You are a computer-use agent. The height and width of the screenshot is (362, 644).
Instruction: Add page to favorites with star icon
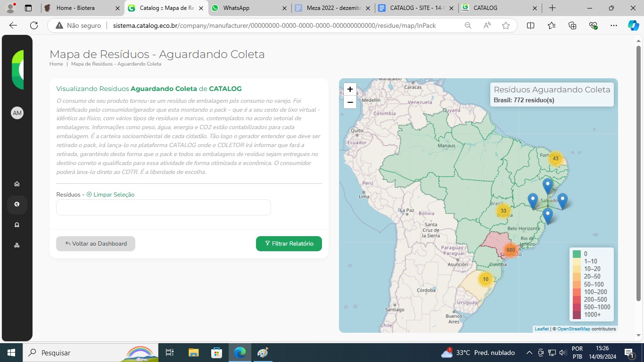pyautogui.click(x=506, y=25)
